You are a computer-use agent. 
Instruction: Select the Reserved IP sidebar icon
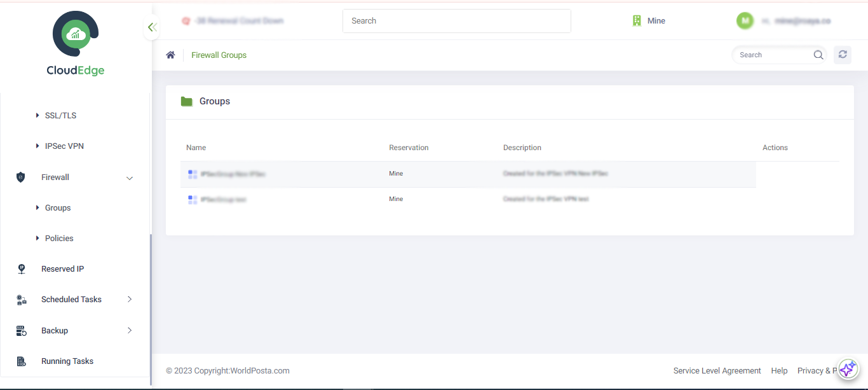coord(21,268)
